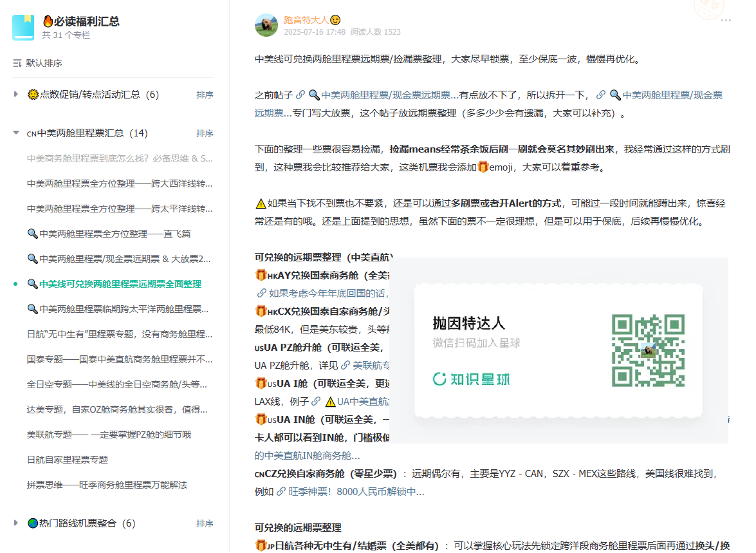Select 拼票思维 旺季商务舱里程票 article
This screenshot has width=756, height=553.
pos(107,485)
